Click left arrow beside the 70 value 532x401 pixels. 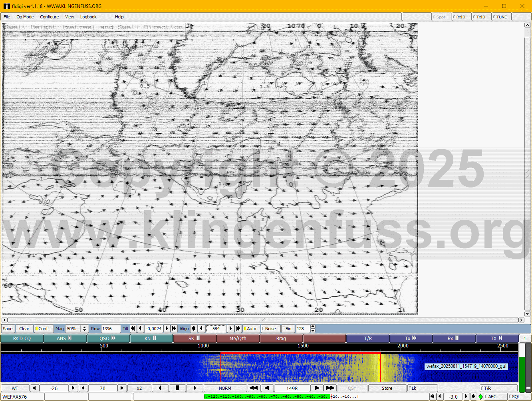83,388
